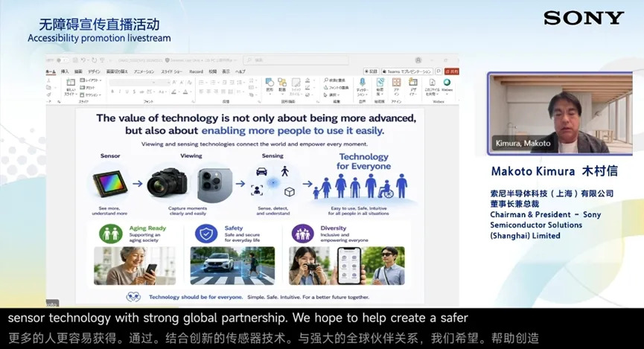Toggle Underline formatting button

[x=127, y=92]
